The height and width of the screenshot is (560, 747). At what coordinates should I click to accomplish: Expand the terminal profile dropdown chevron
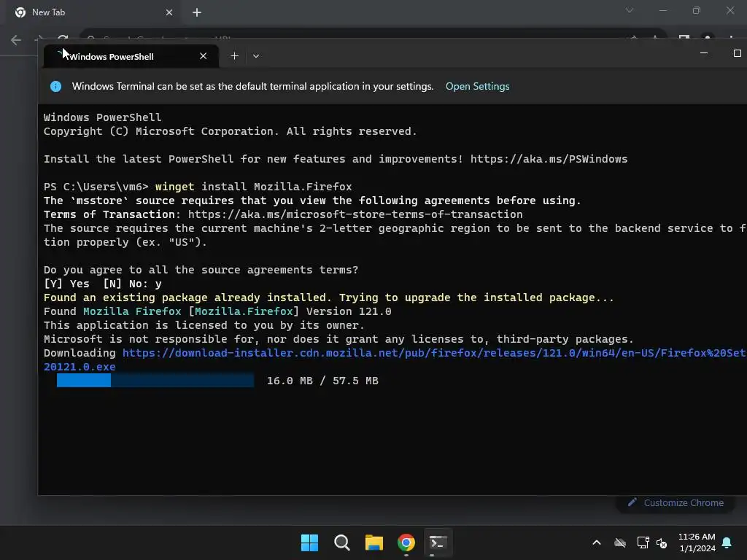tap(256, 56)
